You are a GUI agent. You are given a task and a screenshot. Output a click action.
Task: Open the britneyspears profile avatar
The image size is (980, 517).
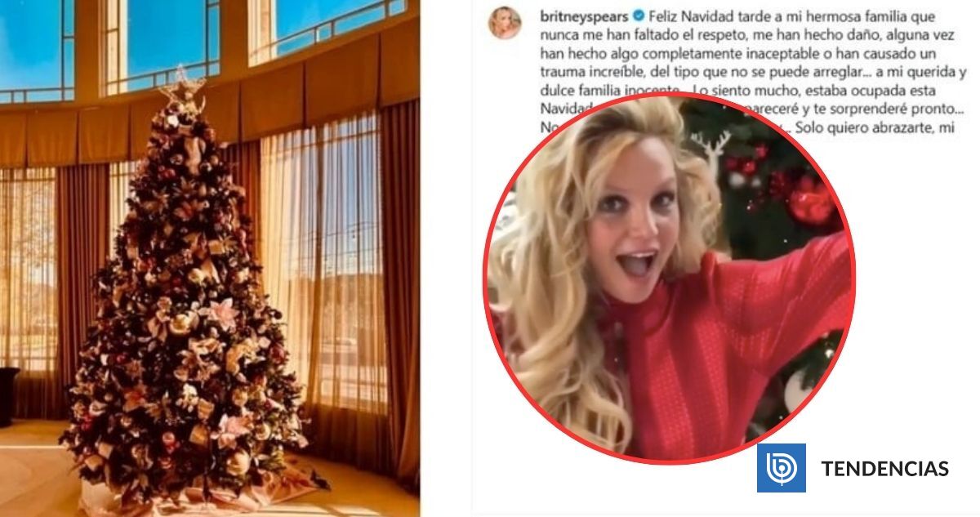[x=505, y=23]
